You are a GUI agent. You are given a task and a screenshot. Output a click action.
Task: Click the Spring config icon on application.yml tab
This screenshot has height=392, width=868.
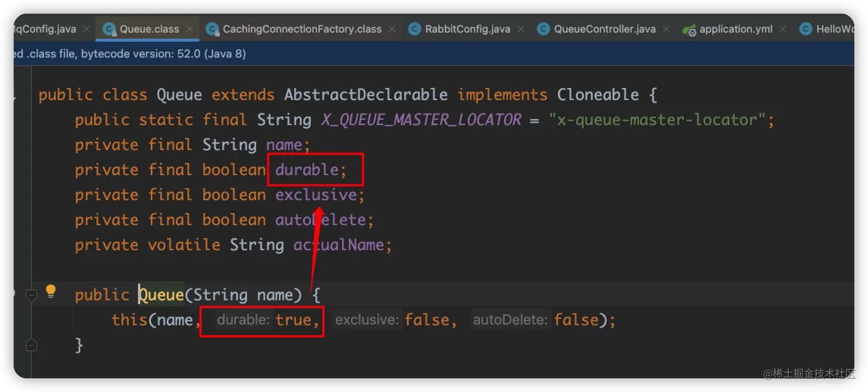click(689, 30)
